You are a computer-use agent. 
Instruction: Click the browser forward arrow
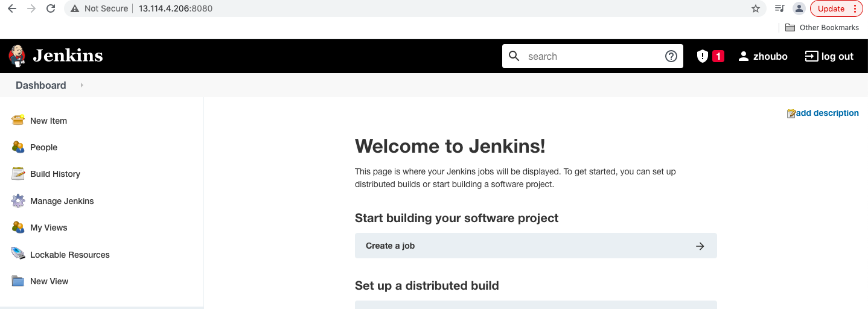31,8
